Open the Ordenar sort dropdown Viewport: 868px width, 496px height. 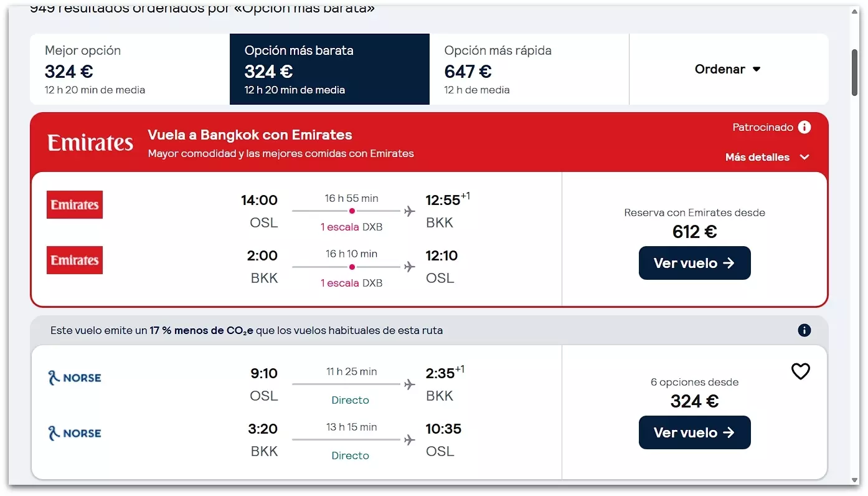[728, 69]
